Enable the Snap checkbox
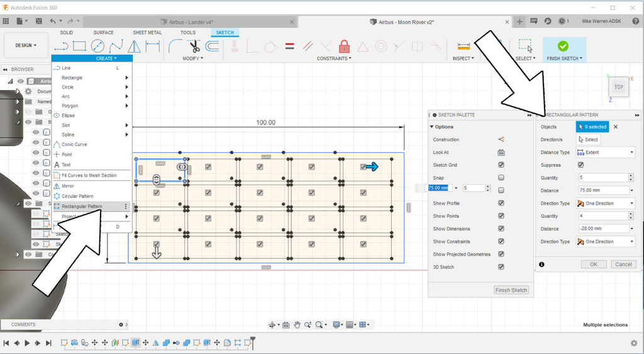This screenshot has height=354, width=644. coord(501,177)
